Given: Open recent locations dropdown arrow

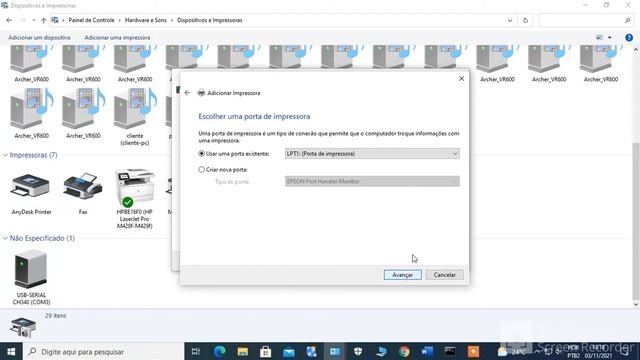Looking at the screenshot, I should [x=34, y=20].
